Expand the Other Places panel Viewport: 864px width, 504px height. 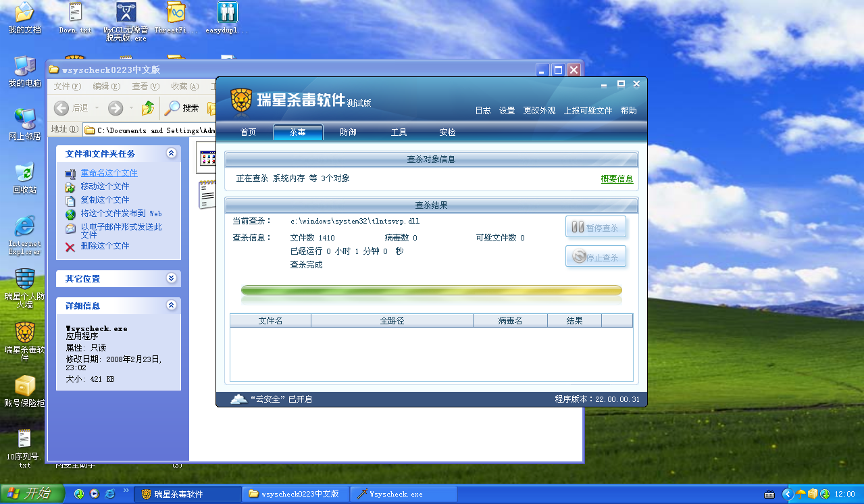click(x=172, y=278)
